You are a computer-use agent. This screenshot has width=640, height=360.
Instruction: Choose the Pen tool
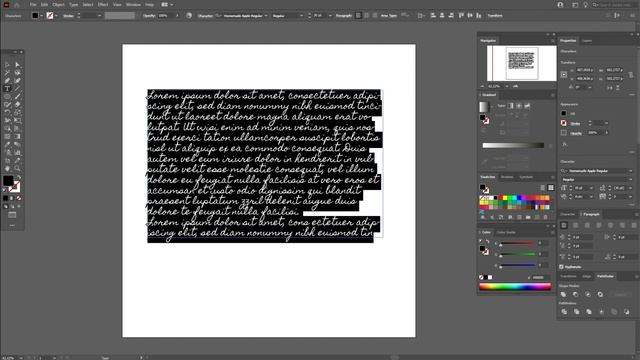(x=7, y=80)
